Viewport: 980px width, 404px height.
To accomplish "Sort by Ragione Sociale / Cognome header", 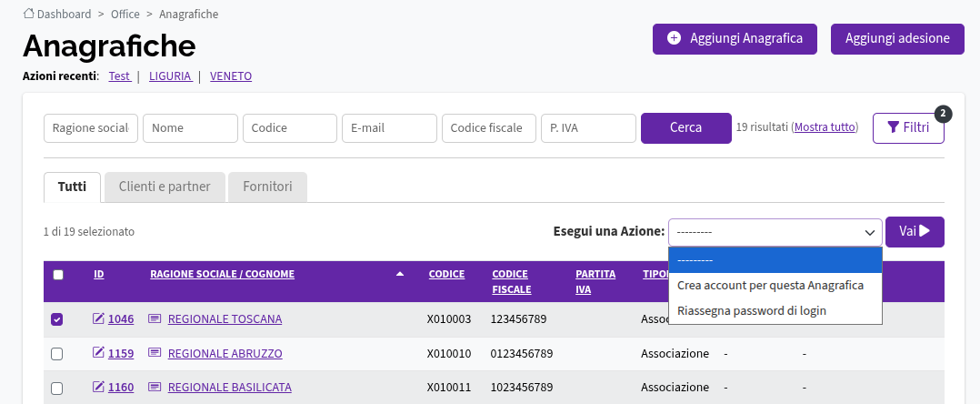I will point(222,274).
